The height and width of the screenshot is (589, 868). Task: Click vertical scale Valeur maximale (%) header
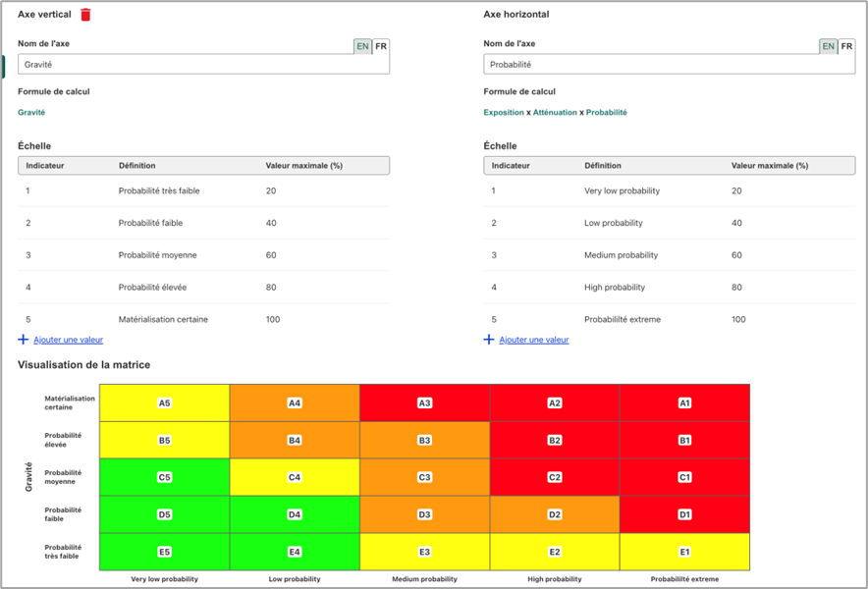[x=304, y=166]
